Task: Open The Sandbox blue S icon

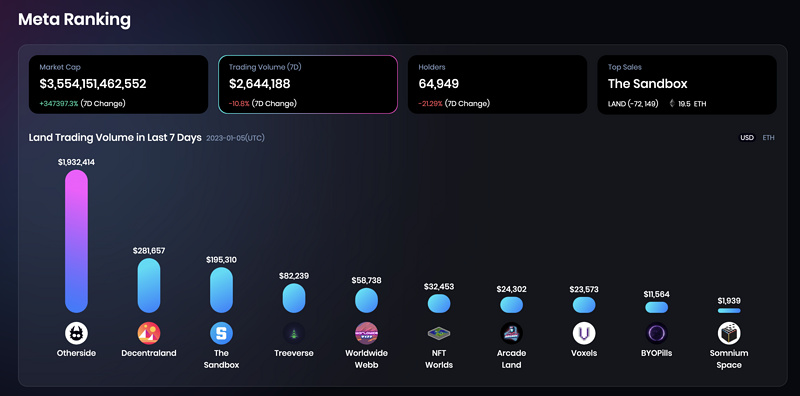Action: [221, 333]
